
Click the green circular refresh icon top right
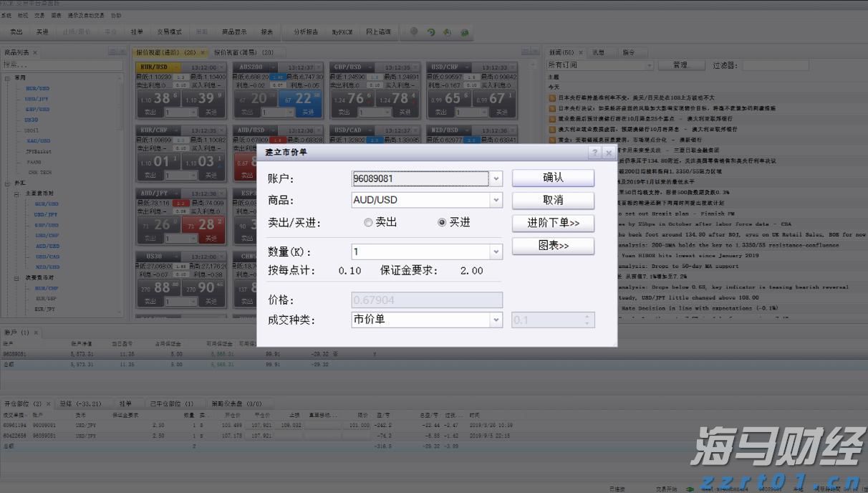(430, 31)
